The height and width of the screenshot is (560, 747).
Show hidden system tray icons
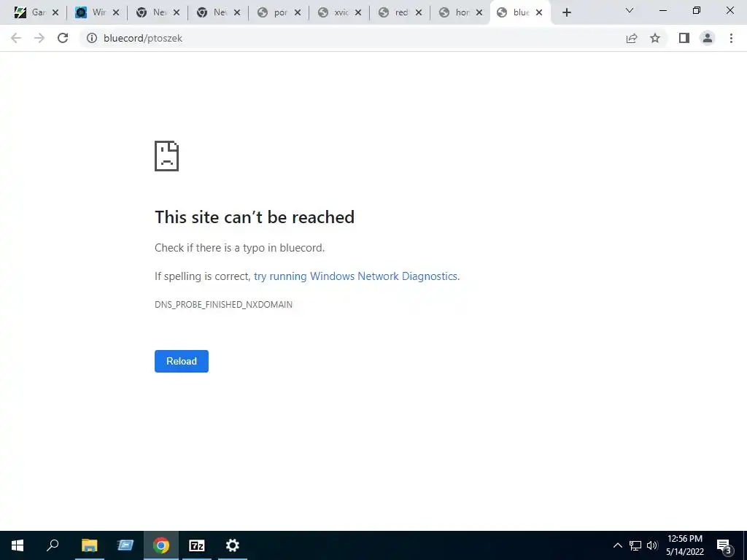(x=617, y=545)
